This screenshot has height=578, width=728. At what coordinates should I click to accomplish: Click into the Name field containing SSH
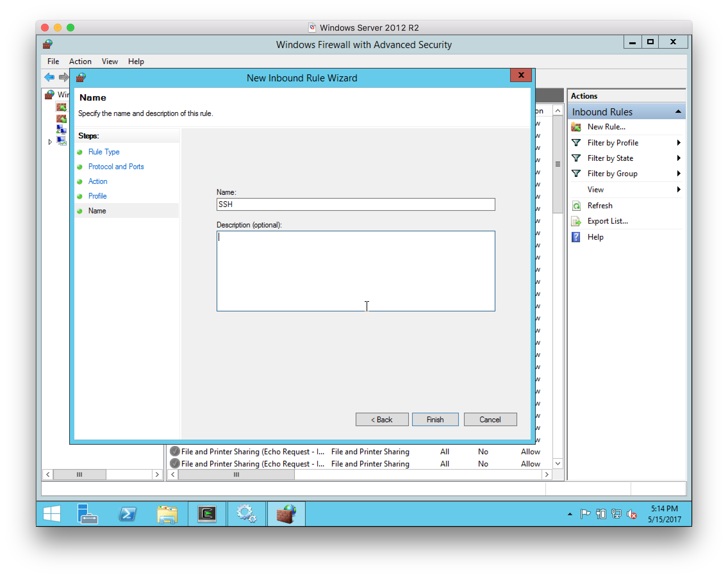pyautogui.click(x=356, y=205)
